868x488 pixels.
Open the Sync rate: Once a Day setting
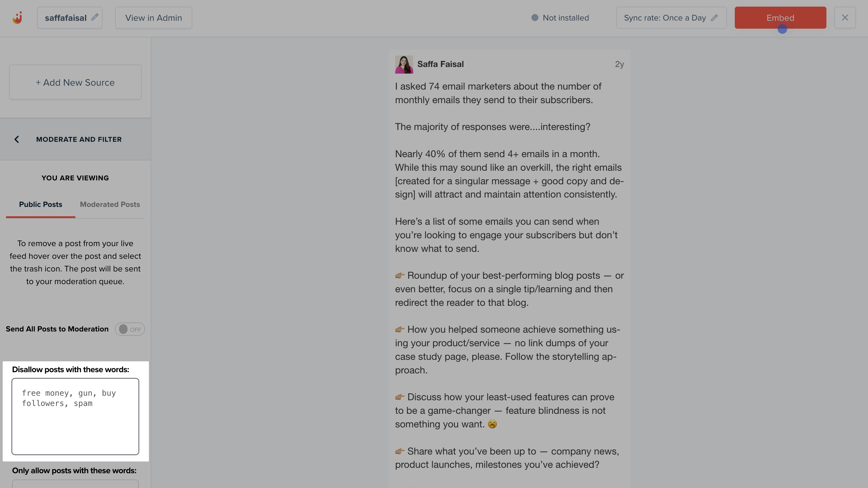pyautogui.click(x=671, y=17)
